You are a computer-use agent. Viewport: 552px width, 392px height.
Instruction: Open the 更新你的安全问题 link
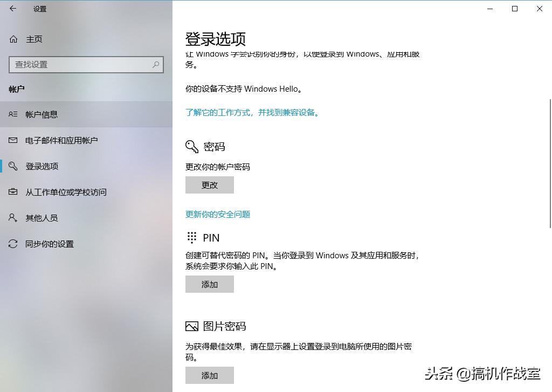click(217, 214)
